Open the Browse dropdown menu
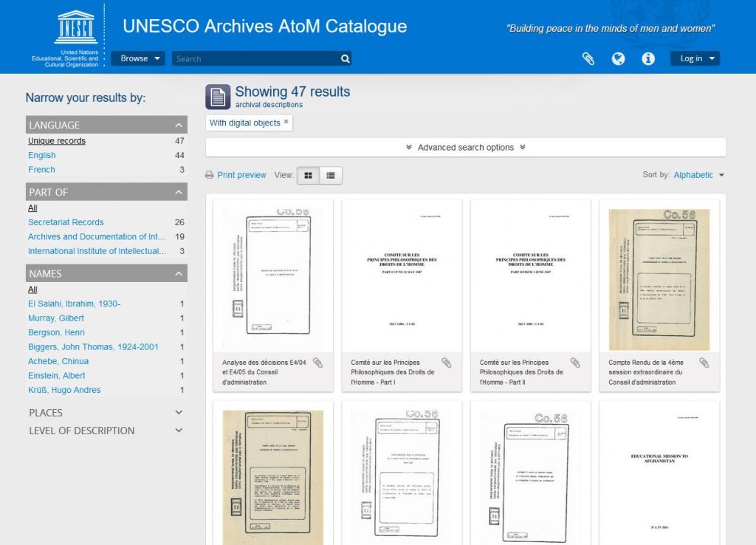This screenshot has height=545, width=756. [x=138, y=58]
